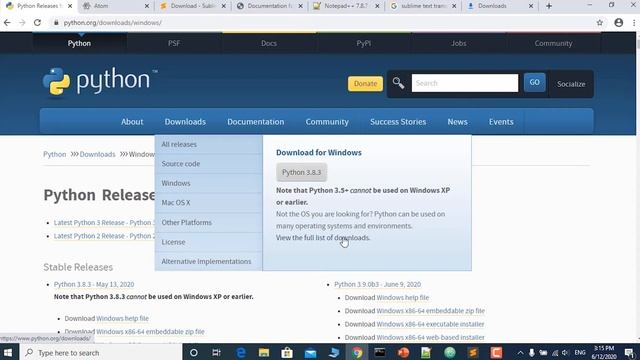This screenshot has height=360, width=640.
Task: Click the magnifying glass search icon
Action: click(398, 83)
